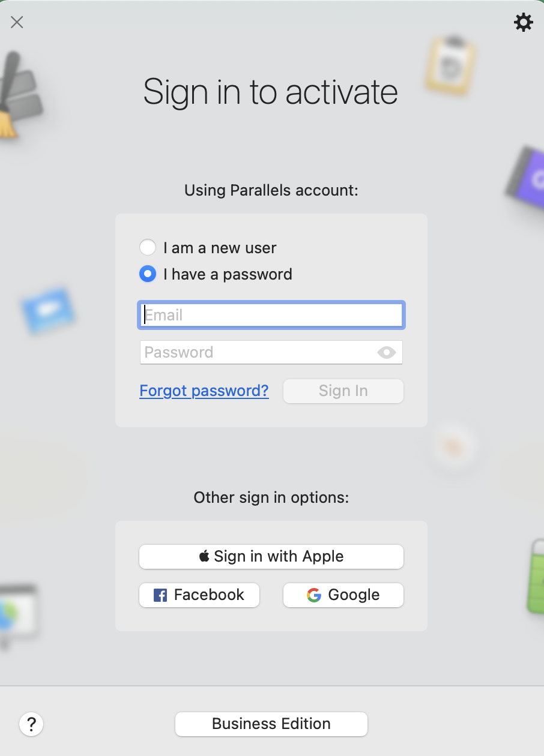Open the "Forgot password?" link
The image size is (544, 756).
[204, 391]
